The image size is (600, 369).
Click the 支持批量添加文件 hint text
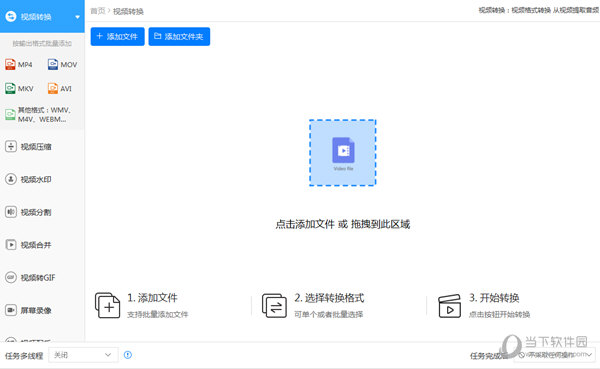coord(158,315)
